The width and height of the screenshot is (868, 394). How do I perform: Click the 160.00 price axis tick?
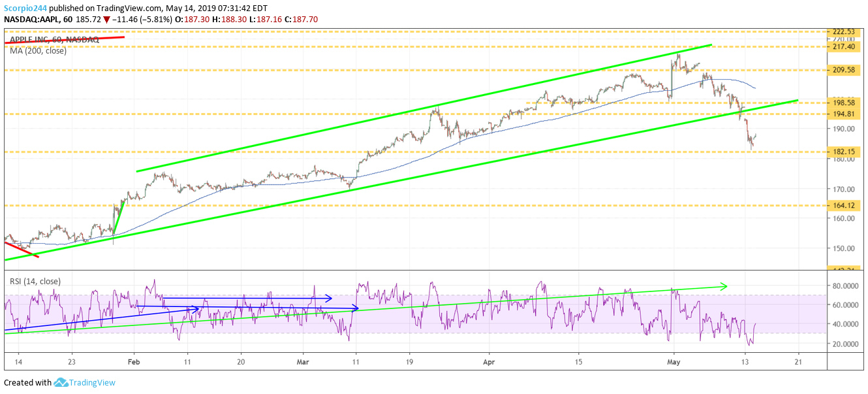[843, 218]
